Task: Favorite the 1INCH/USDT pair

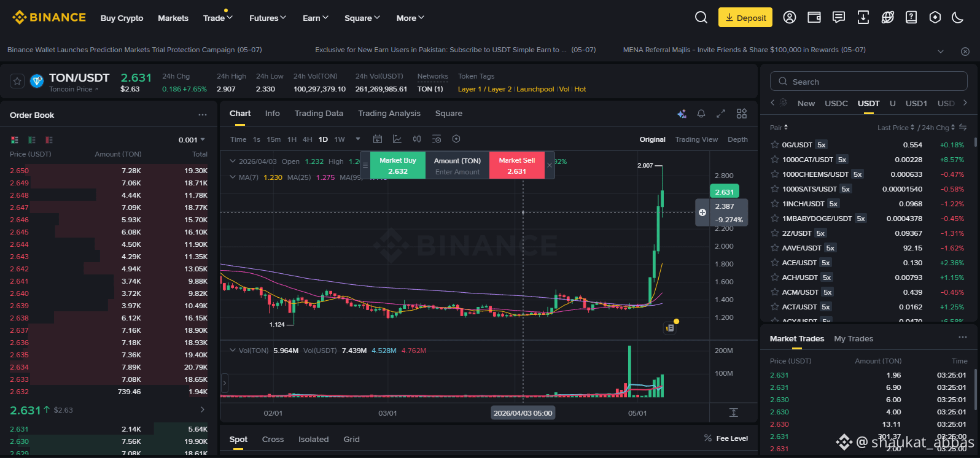Action: 775,204
